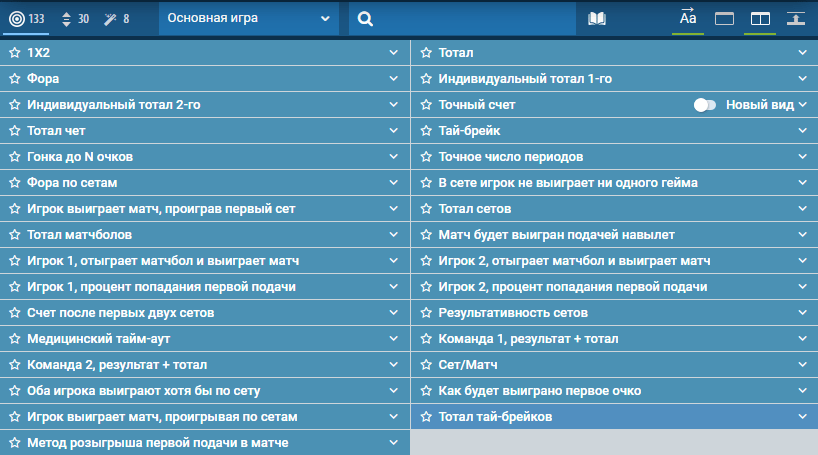Open Матч будет выигран подачей навылет
The image size is (818, 455).
(615, 235)
